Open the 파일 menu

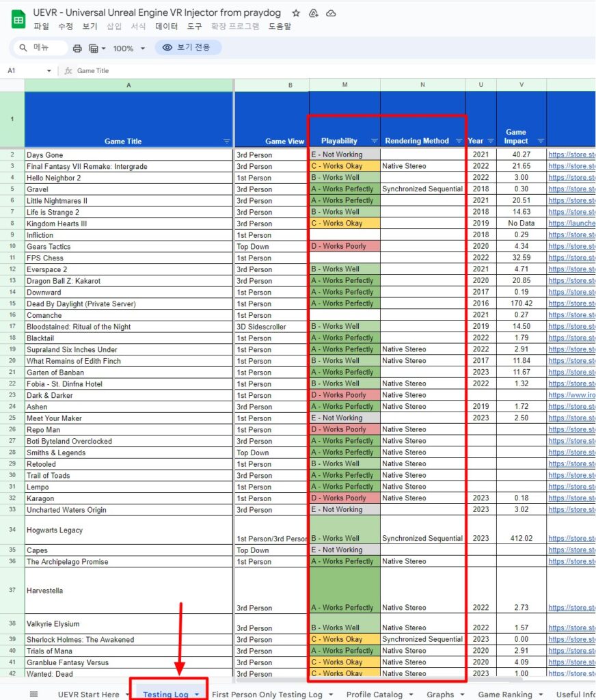tap(41, 27)
